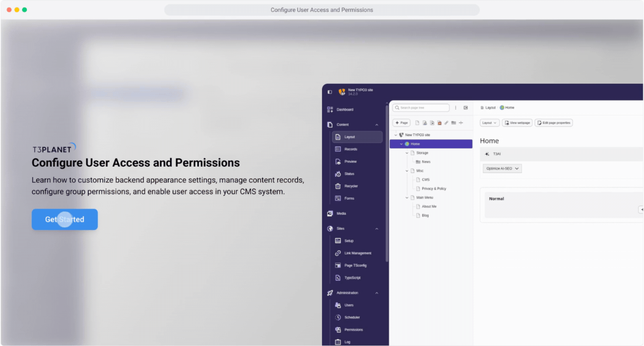Toggle the TYPO3 sidebar collapse icon
Screen dimensions: 644x346
click(x=330, y=92)
